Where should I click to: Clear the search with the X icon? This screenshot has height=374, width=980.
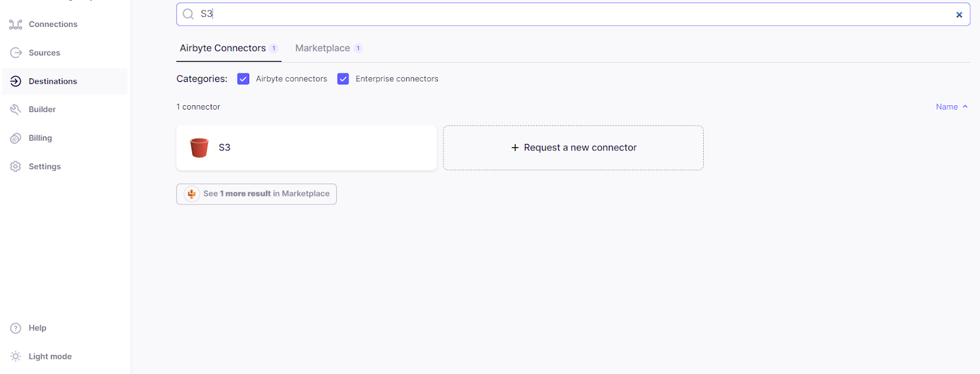tap(959, 15)
